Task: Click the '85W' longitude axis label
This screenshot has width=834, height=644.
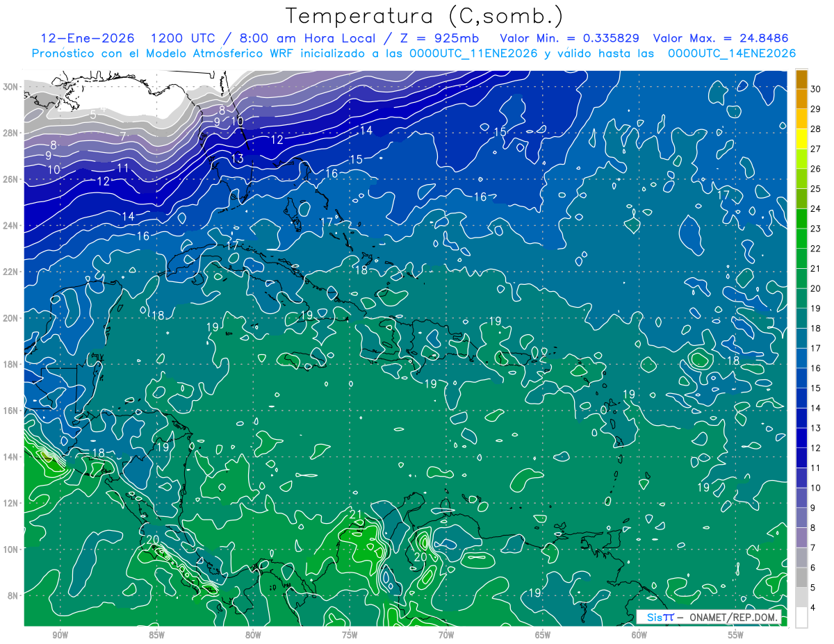Action: click(x=156, y=636)
